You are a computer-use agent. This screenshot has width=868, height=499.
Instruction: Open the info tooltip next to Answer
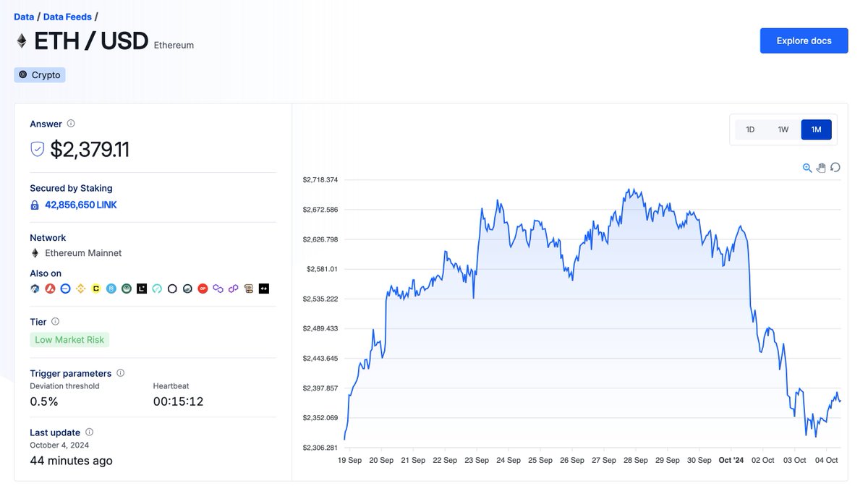click(71, 124)
